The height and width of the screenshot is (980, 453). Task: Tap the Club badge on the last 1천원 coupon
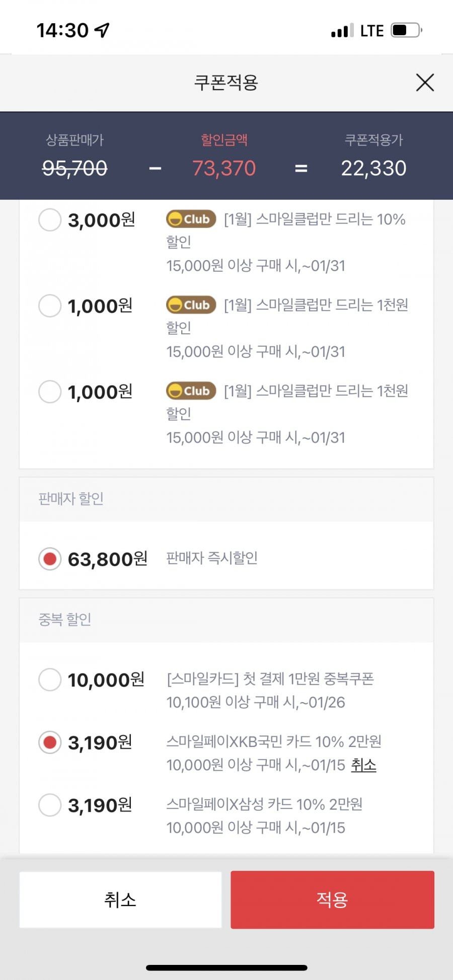pyautogui.click(x=191, y=391)
